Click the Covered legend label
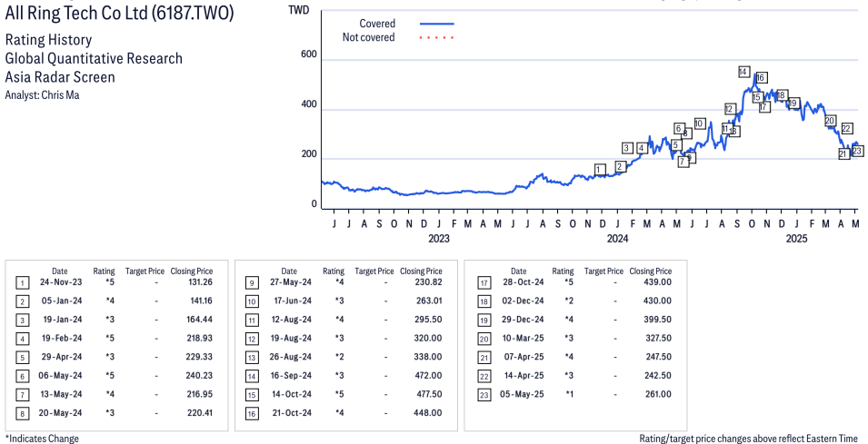Image resolution: width=868 pixels, height=444 pixels. pos(377,24)
